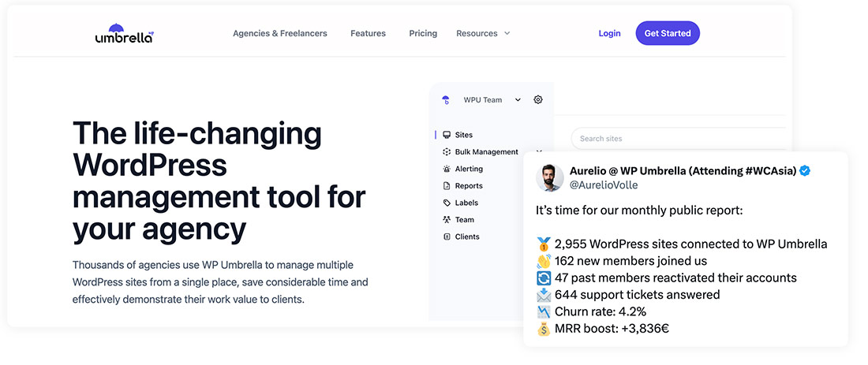Click the Resources chevron arrow
This screenshot has width=868, height=365.
[507, 33]
